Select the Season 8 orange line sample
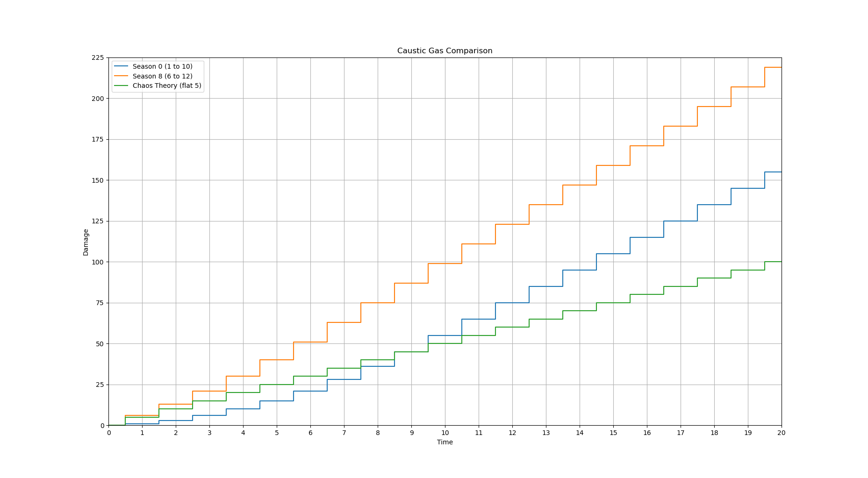The width and height of the screenshot is (868, 478). (x=121, y=76)
